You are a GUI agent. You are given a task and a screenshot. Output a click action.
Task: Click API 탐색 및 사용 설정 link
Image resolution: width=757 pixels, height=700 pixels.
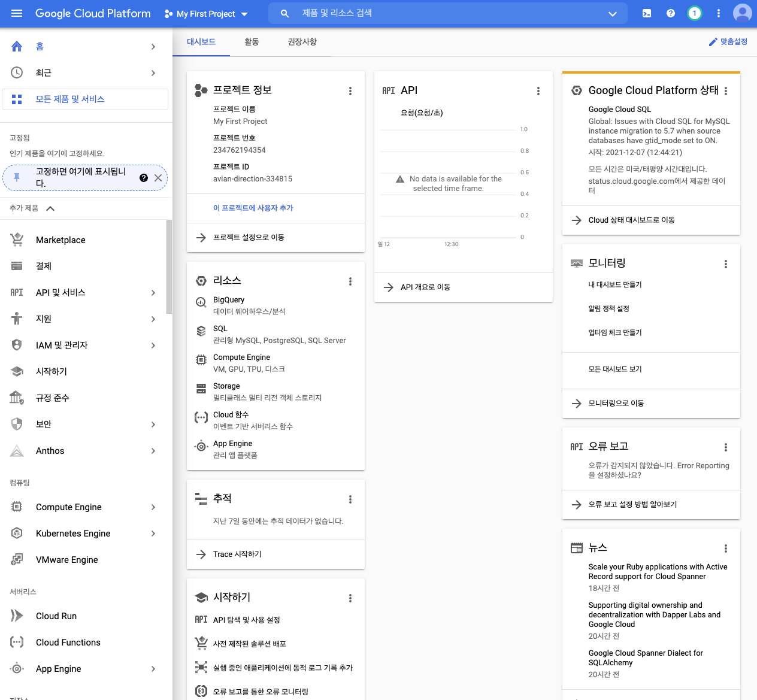246,620
